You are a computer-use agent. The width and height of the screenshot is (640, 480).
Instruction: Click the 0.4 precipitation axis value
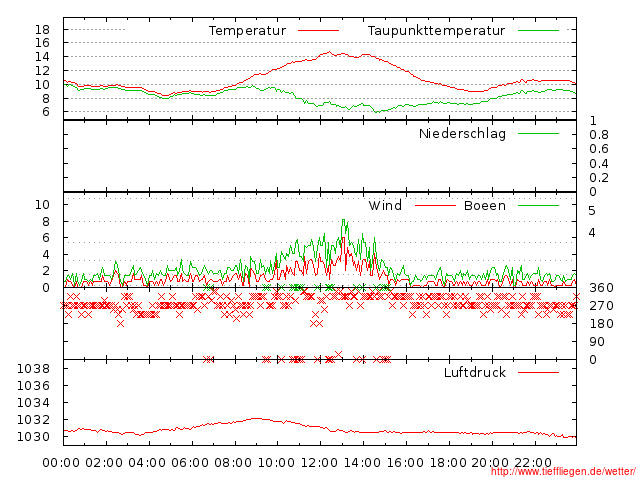pyautogui.click(x=599, y=164)
